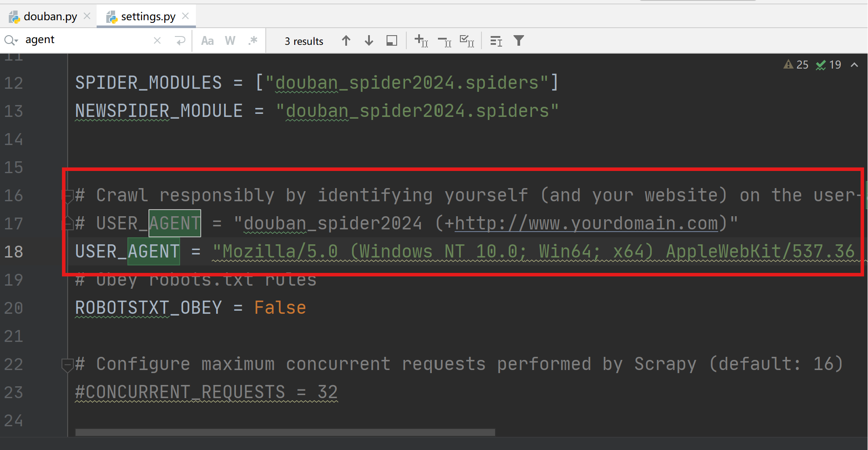This screenshot has width=868, height=450.
Task: Select the settings.py tab
Action: pos(148,17)
